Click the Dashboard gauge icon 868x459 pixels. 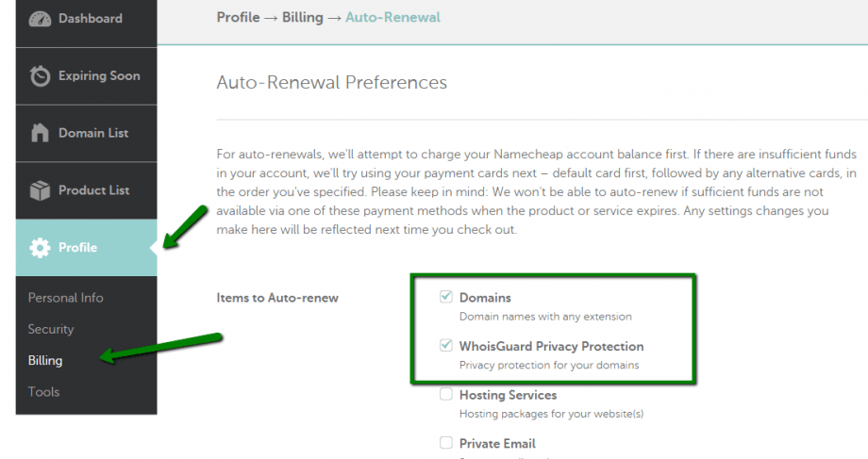click(40, 19)
